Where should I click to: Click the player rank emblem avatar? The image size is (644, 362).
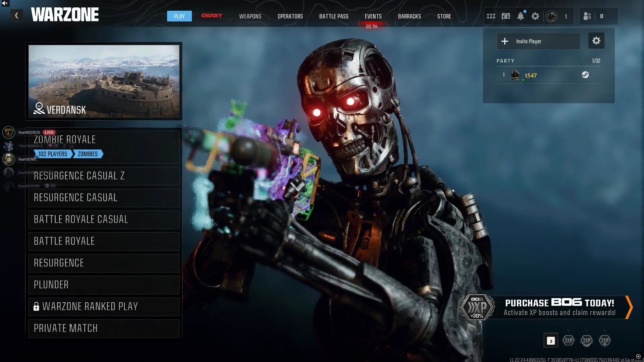pyautogui.click(x=551, y=16)
